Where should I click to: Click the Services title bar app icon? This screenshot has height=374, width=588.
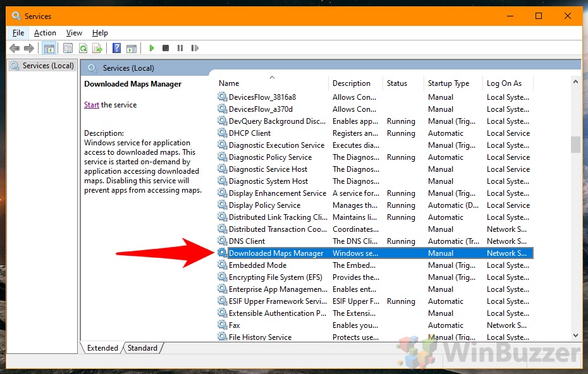coord(16,16)
